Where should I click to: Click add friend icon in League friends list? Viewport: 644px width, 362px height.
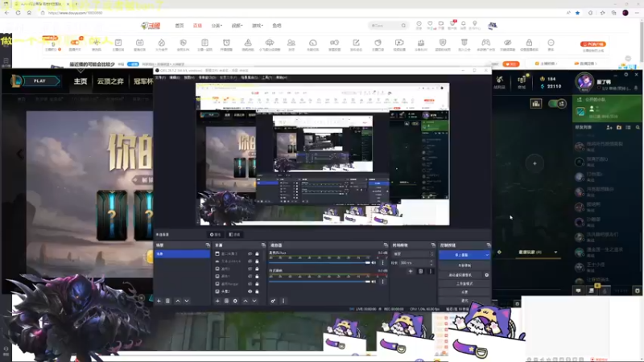coord(609,128)
